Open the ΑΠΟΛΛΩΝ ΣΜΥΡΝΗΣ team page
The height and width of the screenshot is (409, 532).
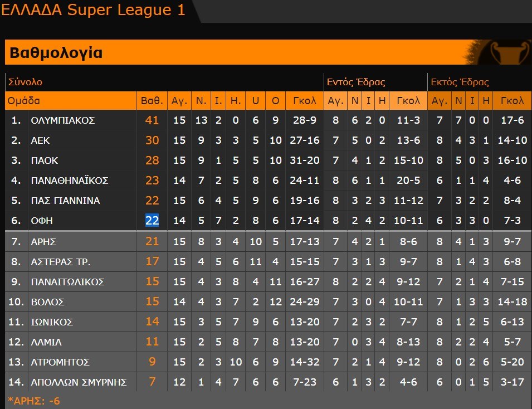pos(79,382)
